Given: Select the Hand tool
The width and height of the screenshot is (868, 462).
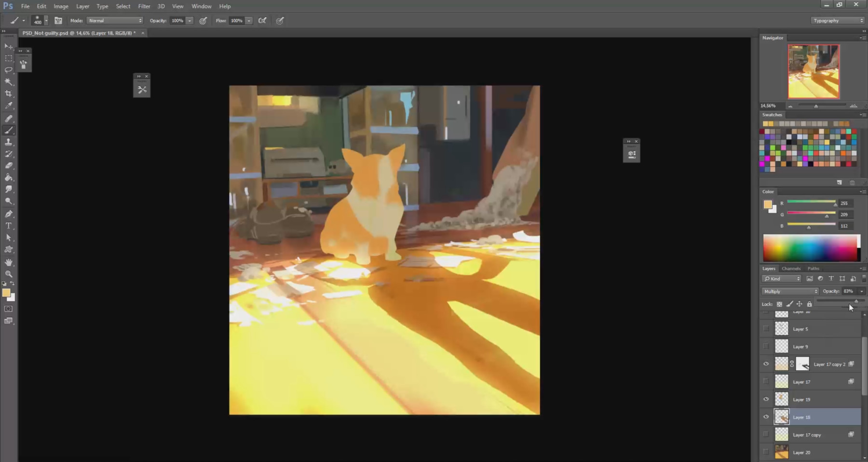Looking at the screenshot, I should (9, 262).
